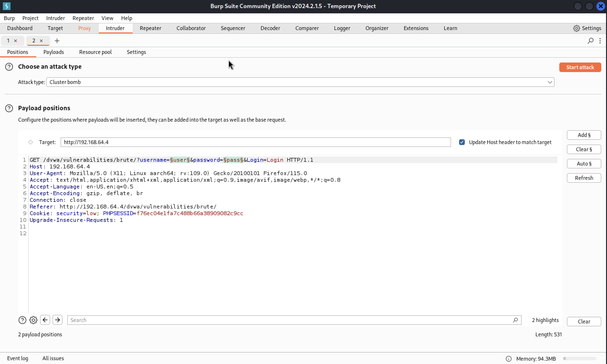Open the Event log
The width and height of the screenshot is (607, 364).
tap(18, 358)
